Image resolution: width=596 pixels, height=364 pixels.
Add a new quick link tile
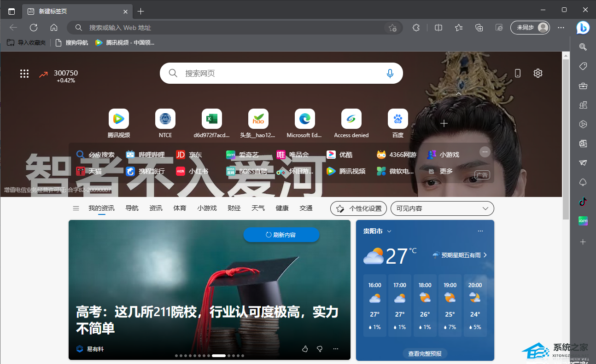pos(444,123)
